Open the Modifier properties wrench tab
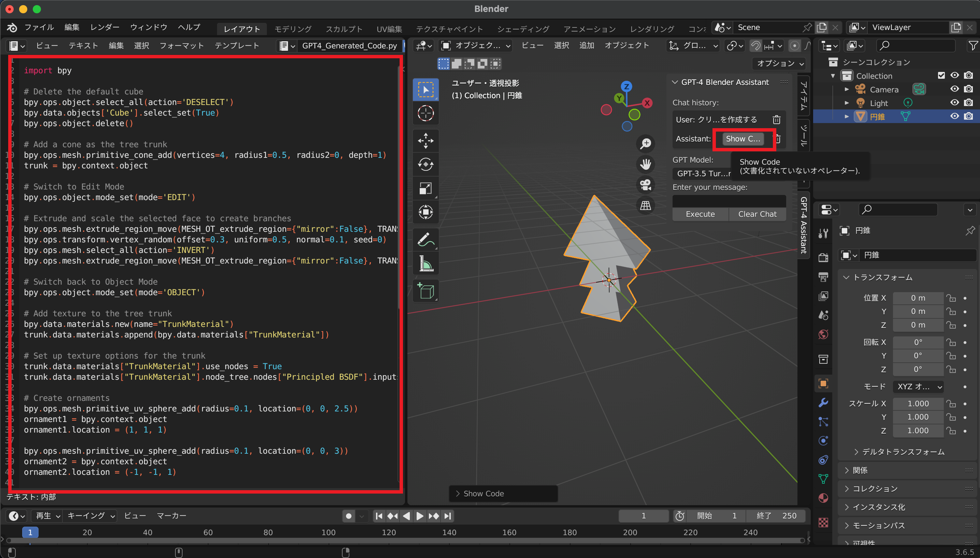 (823, 403)
